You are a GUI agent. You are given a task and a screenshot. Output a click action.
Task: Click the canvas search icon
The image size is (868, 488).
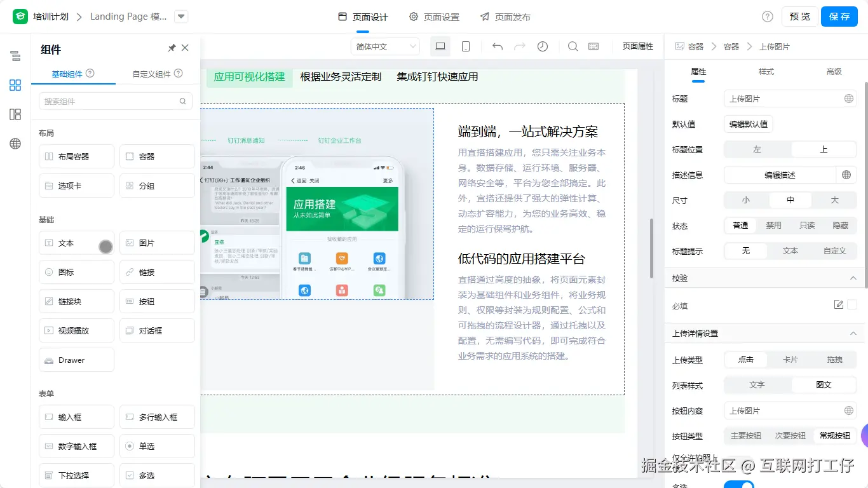(573, 46)
